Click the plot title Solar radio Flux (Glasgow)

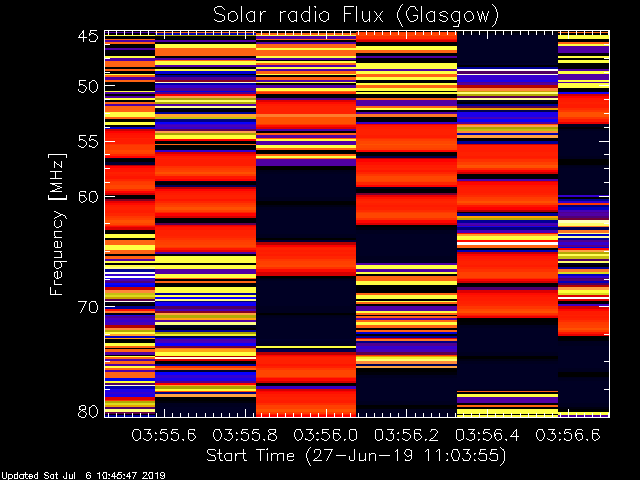[x=356, y=16]
